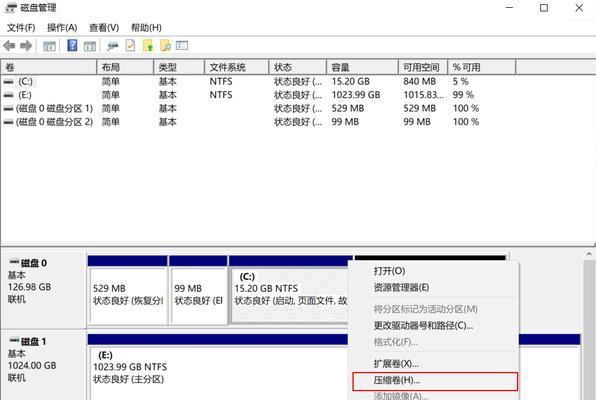Sort by the 容量 column header
The width and height of the screenshot is (596, 400).
pyautogui.click(x=362, y=67)
